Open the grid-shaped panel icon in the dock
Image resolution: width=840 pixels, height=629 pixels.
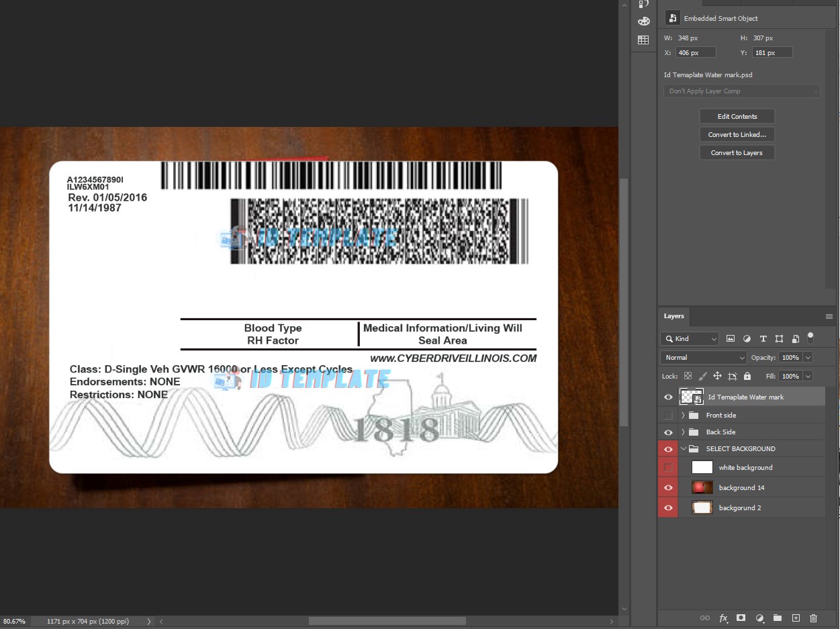[643, 40]
